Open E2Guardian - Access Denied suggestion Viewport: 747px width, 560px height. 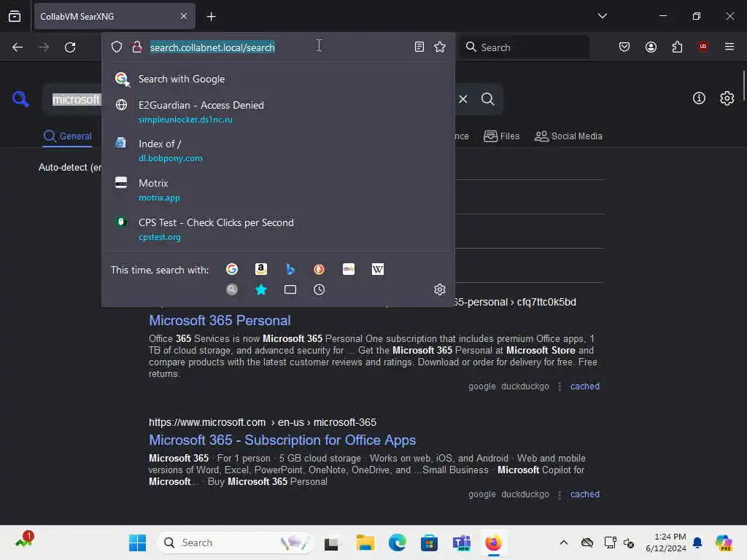(x=278, y=112)
